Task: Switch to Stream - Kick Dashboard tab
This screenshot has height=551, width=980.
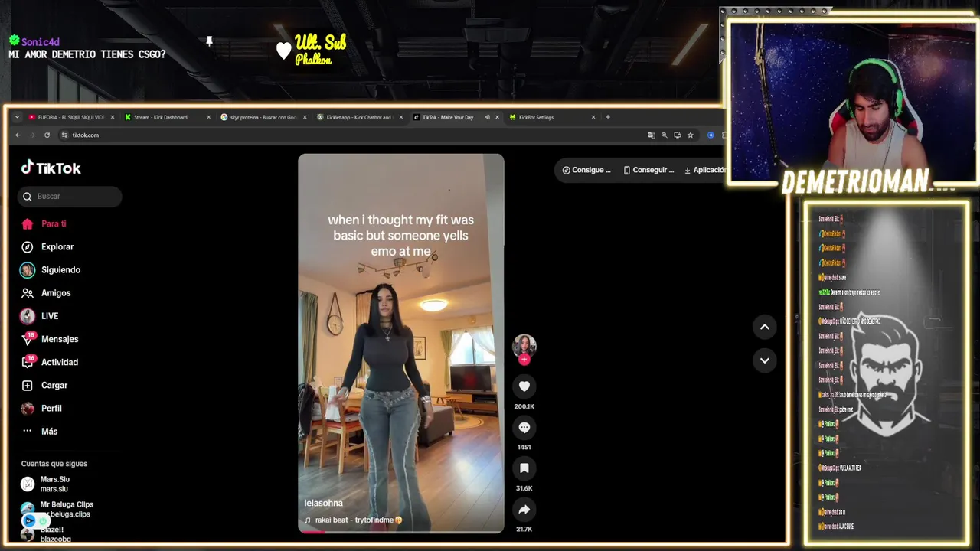Action: click(x=167, y=117)
